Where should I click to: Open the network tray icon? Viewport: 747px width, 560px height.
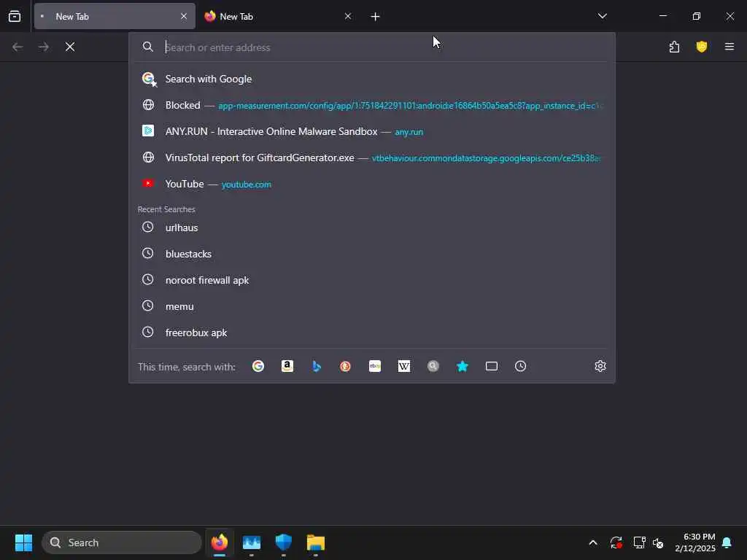point(639,542)
